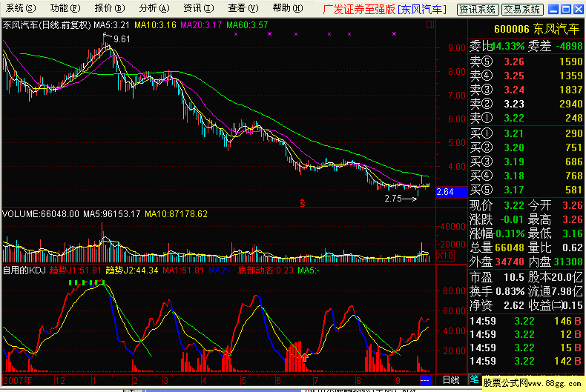Image resolution: width=586 pixels, height=392 pixels.
Task: Minimize the 广发证券至强版 window
Action: coord(553,9)
